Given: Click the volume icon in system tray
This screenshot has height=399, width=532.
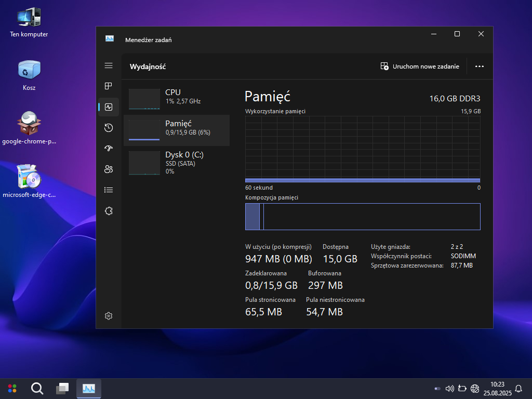Looking at the screenshot, I should click(x=450, y=388).
